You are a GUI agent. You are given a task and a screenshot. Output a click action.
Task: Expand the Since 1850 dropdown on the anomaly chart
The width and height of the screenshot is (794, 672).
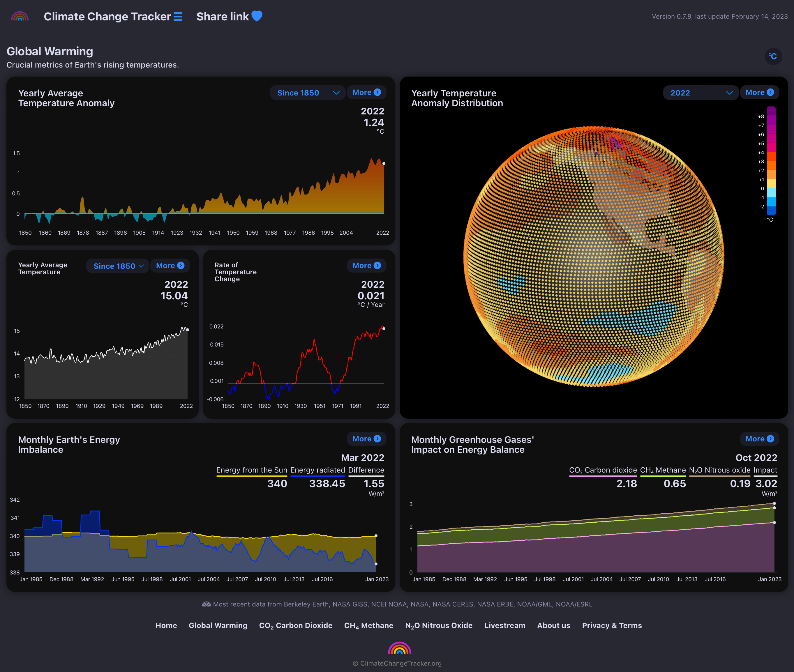307,92
